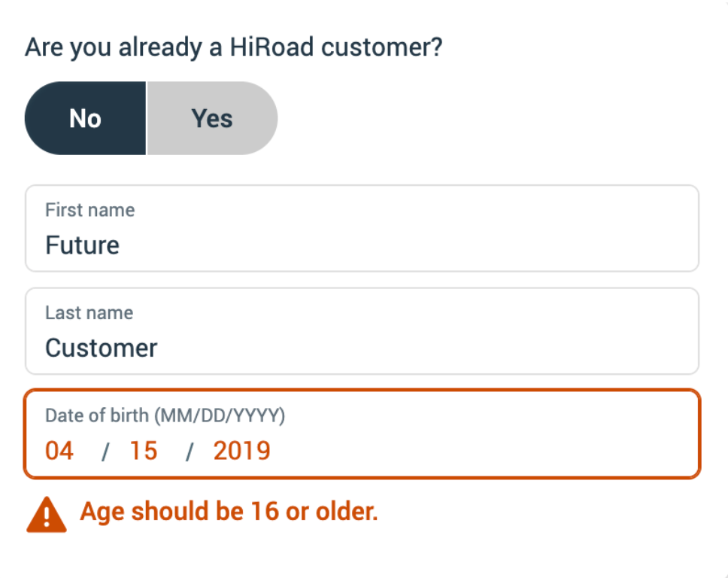Focus the First name input field
728x578 pixels.
(362, 228)
